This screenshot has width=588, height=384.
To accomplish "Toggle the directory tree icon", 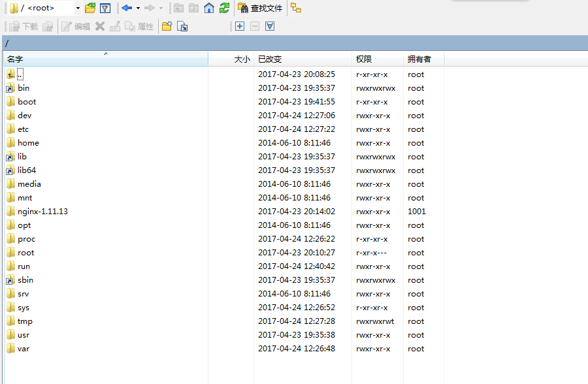I will [x=296, y=8].
